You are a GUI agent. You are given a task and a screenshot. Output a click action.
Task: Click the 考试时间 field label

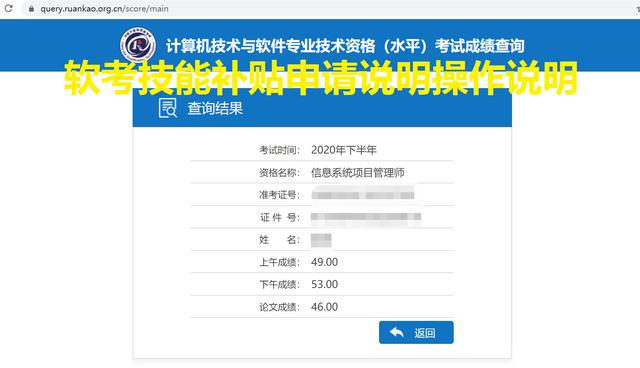coord(280,150)
